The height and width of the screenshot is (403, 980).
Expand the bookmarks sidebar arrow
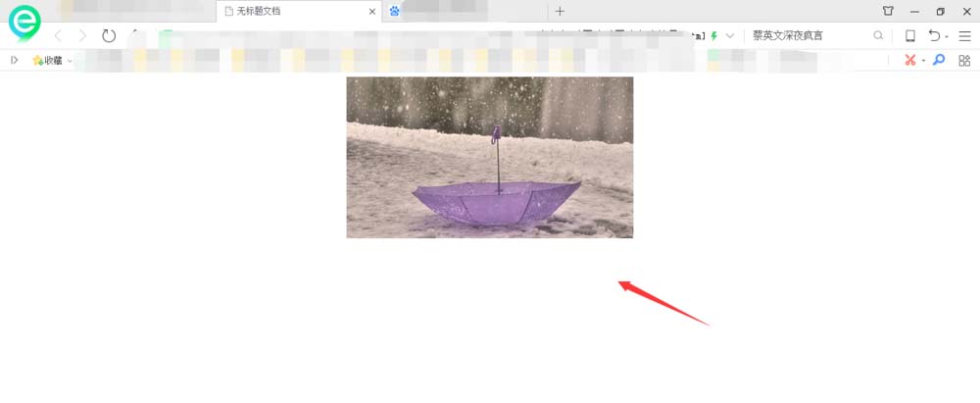click(14, 60)
